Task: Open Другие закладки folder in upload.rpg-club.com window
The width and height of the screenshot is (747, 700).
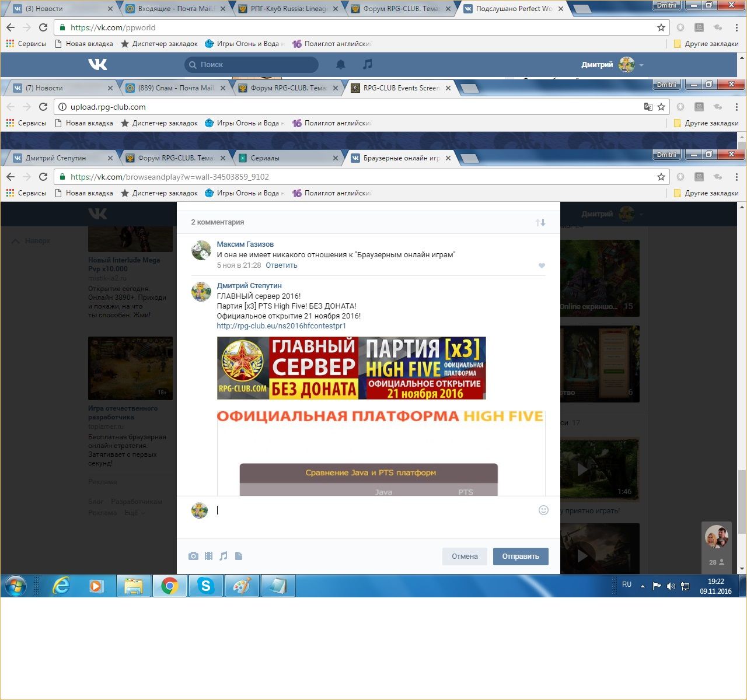Action: 706,123
